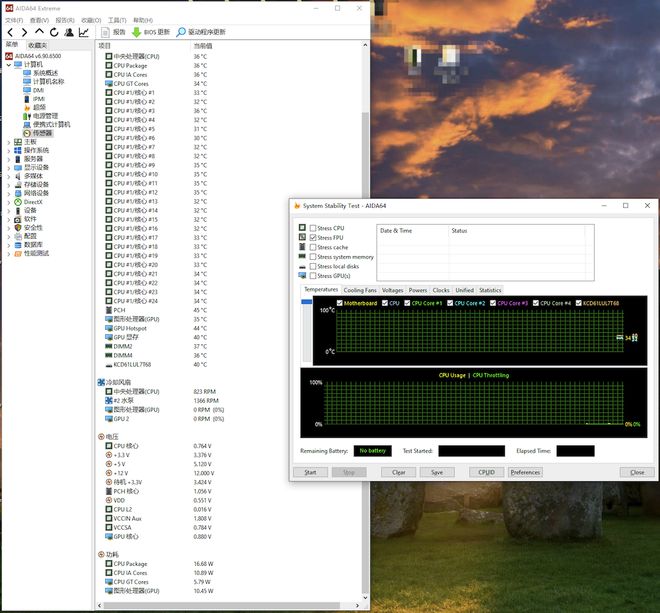Switch to the Statistics tab
Viewport: 660px width, 613px height.
pos(490,290)
